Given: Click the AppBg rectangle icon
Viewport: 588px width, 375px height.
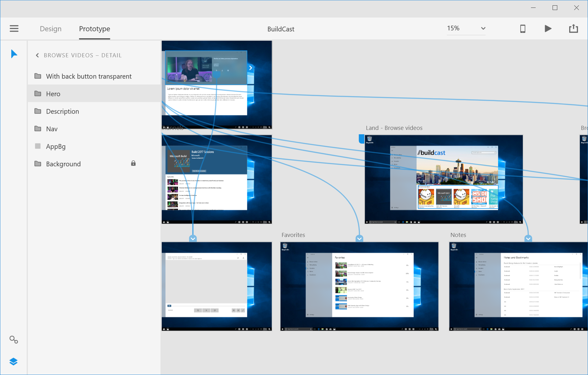Looking at the screenshot, I should [38, 146].
